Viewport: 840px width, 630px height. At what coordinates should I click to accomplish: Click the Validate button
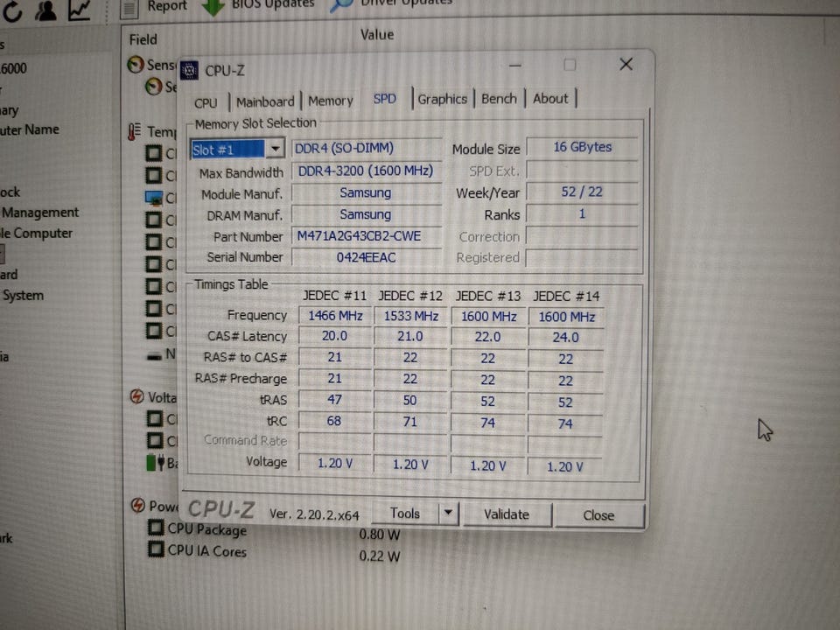pyautogui.click(x=507, y=514)
